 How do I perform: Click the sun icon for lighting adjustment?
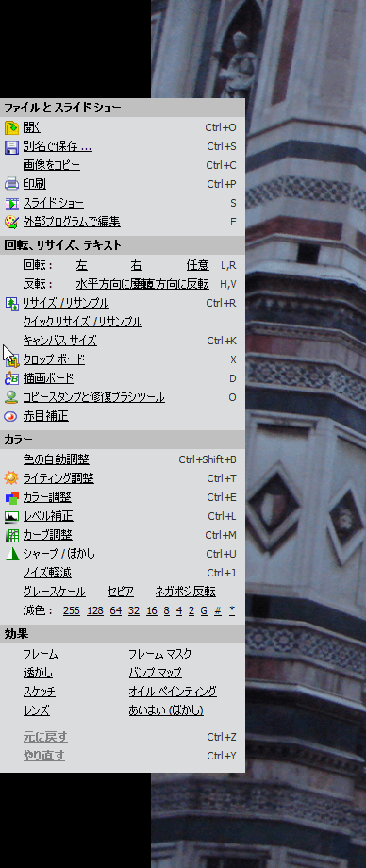(11, 478)
